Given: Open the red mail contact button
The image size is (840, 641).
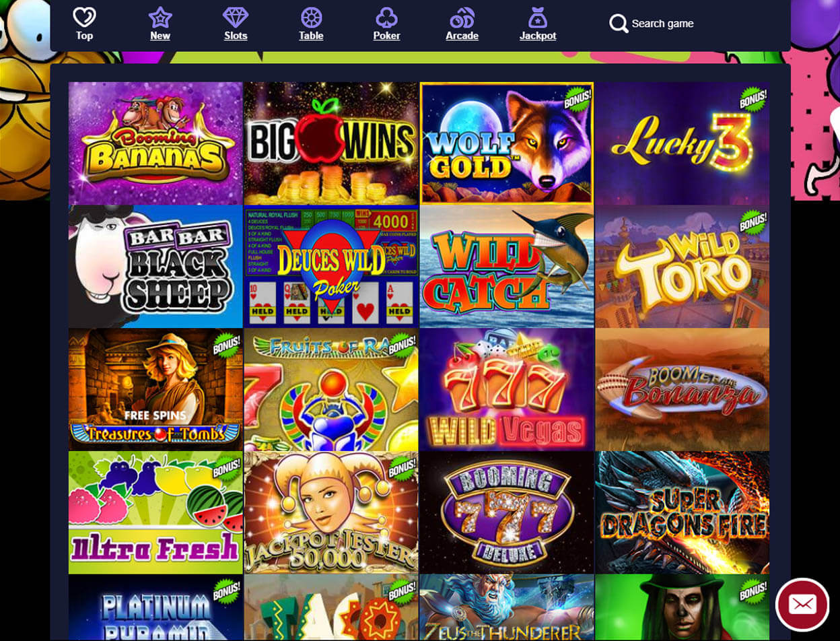Looking at the screenshot, I should 802,604.
